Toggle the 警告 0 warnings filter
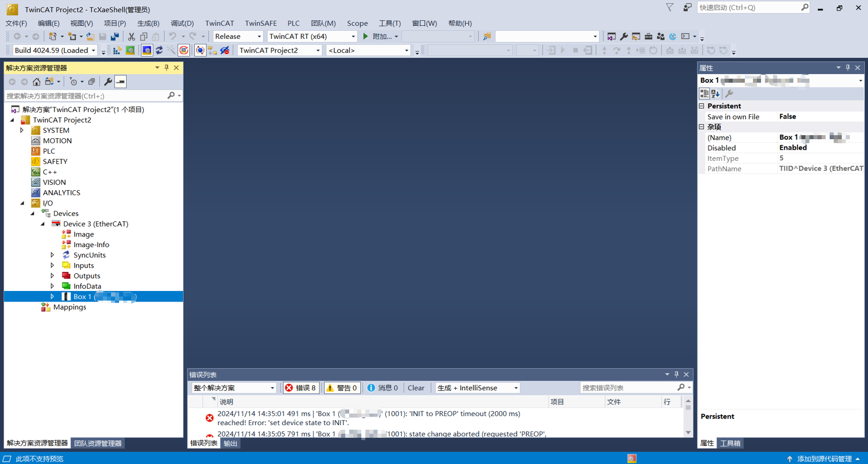The image size is (868, 464). click(342, 388)
